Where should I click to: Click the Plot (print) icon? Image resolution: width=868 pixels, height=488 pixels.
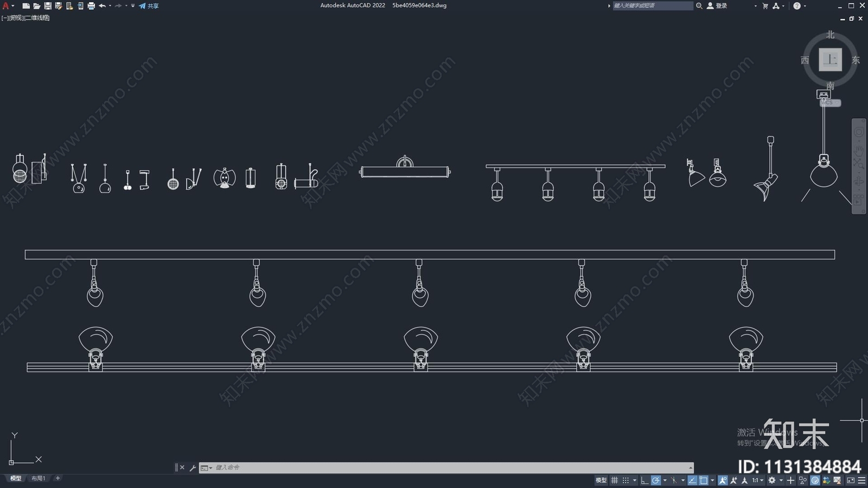tap(91, 6)
